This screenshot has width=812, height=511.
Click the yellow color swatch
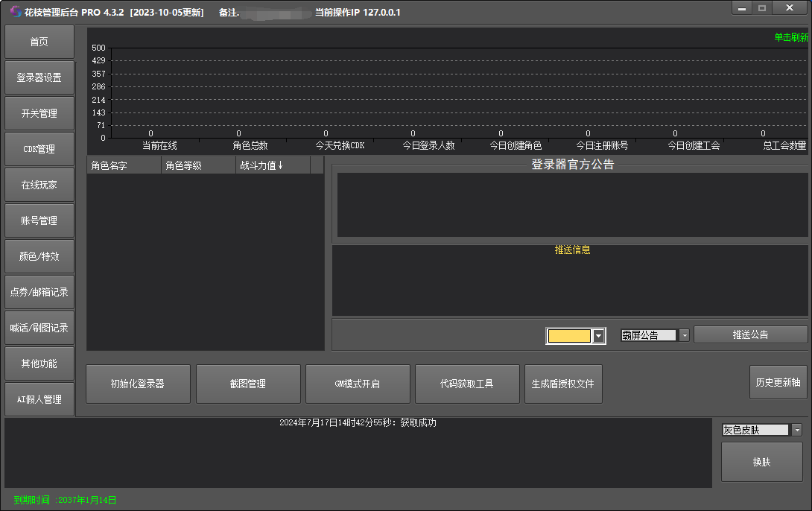pos(569,336)
